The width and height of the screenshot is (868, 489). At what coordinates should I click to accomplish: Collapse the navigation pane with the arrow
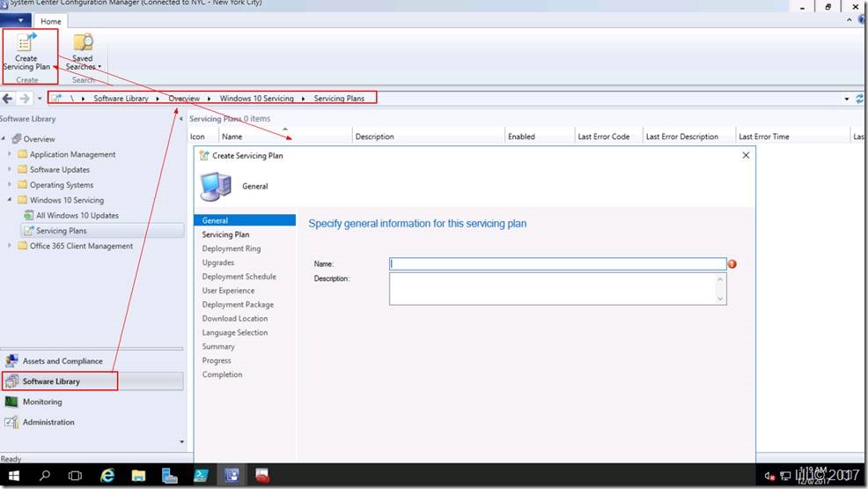(181, 119)
